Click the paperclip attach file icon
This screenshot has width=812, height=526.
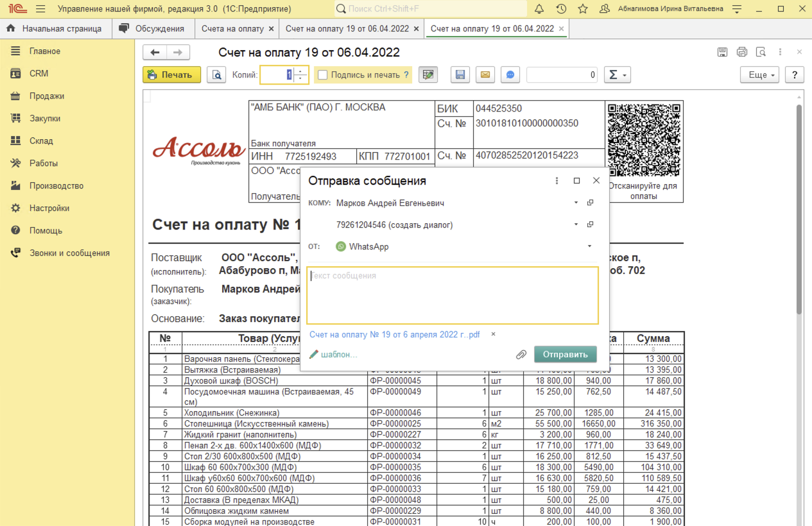(x=521, y=355)
